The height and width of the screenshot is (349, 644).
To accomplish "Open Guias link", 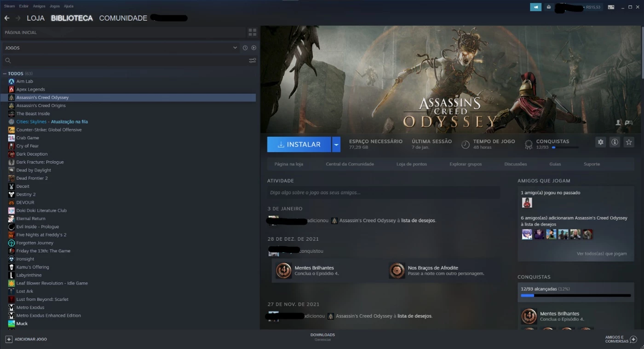I will click(x=555, y=164).
